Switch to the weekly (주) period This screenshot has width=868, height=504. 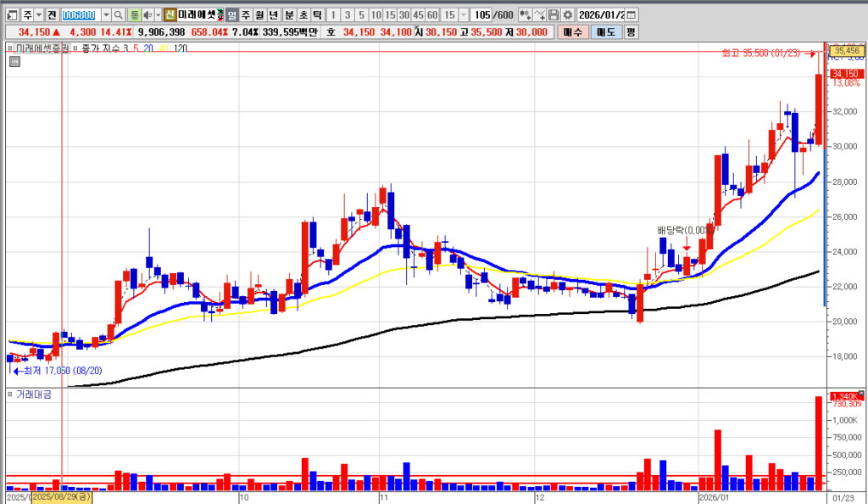[246, 15]
